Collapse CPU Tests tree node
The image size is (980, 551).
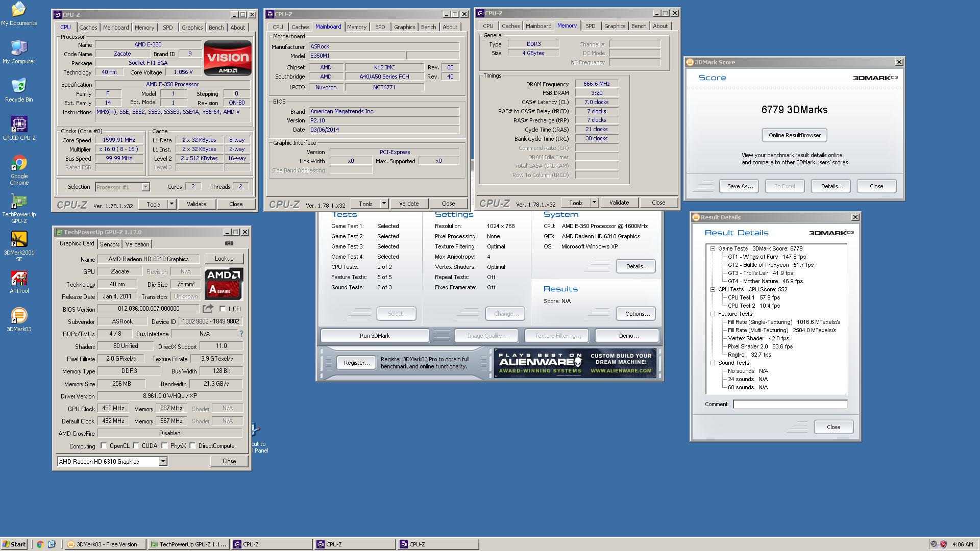(x=713, y=289)
